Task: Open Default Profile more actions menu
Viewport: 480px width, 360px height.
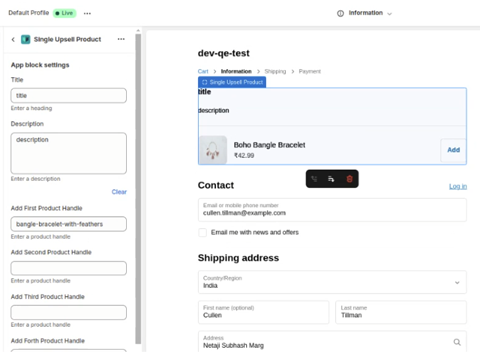Action: tap(87, 13)
